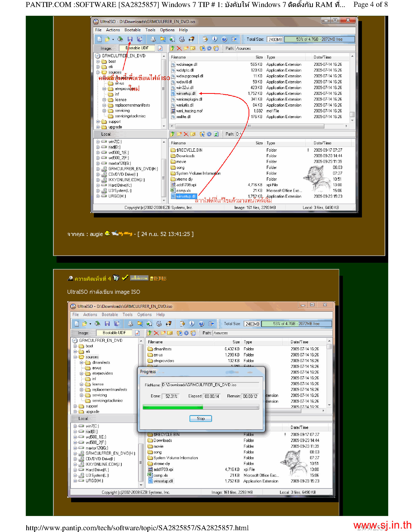Click Make CD/DVD Image icon in upper UltraISO toolbar

[153, 39]
